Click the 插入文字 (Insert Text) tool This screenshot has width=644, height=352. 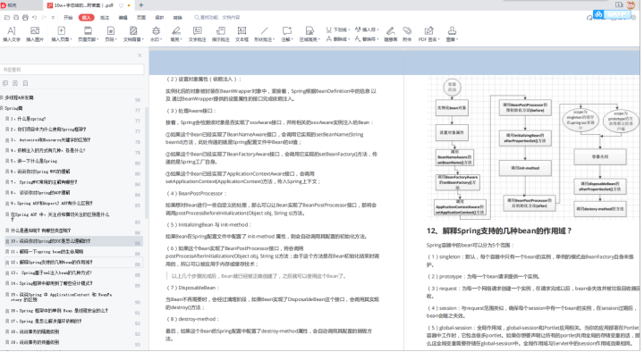pos(12,34)
